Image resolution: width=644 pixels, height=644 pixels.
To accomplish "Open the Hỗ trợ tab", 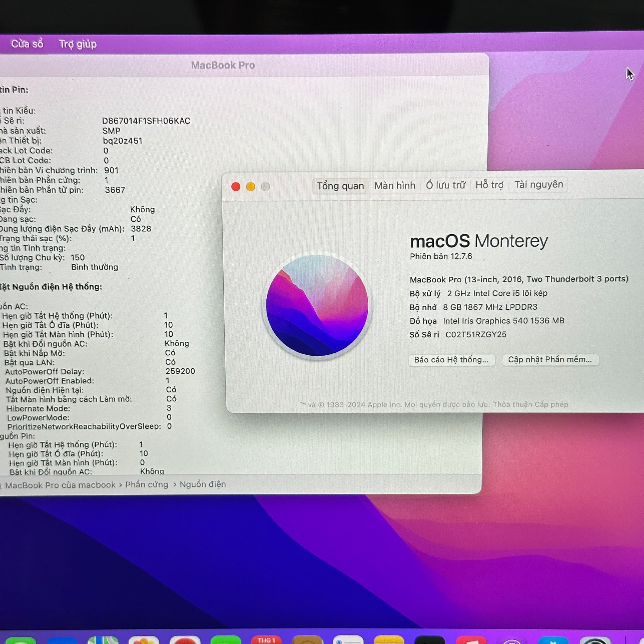I will point(489,185).
